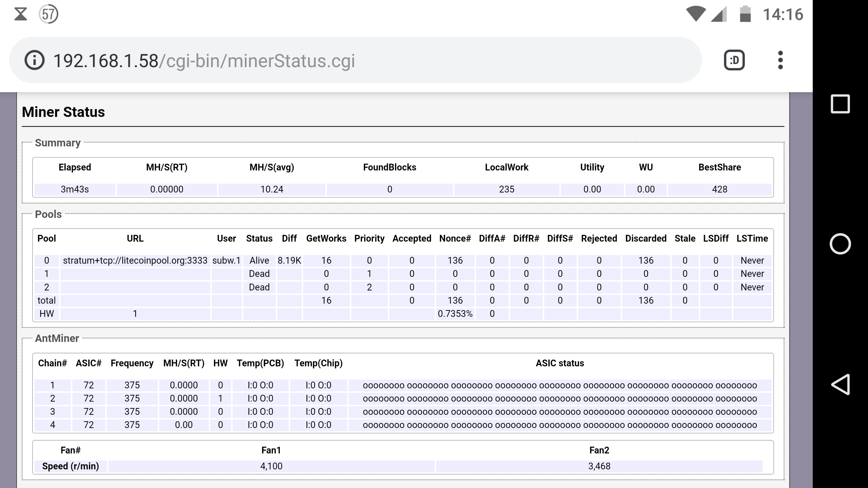The width and height of the screenshot is (868, 488).
Task: Click Never LSTime for pool 0
Action: 752,260
